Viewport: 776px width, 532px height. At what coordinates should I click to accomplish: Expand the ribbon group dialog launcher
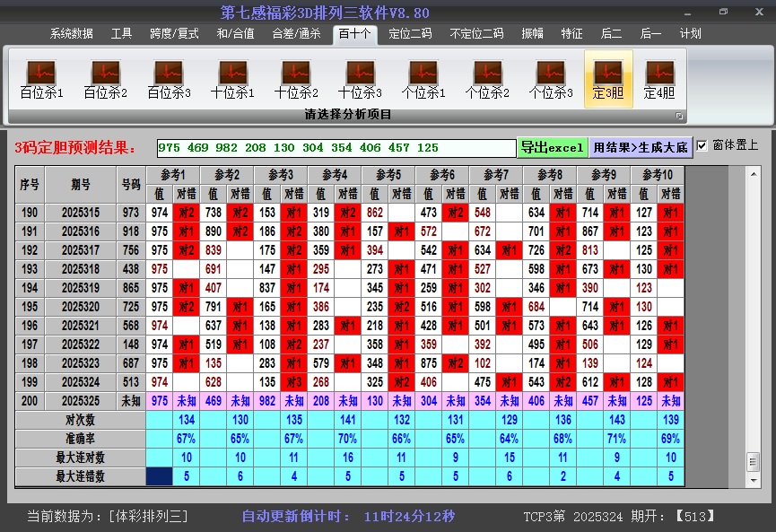pyautogui.click(x=679, y=116)
